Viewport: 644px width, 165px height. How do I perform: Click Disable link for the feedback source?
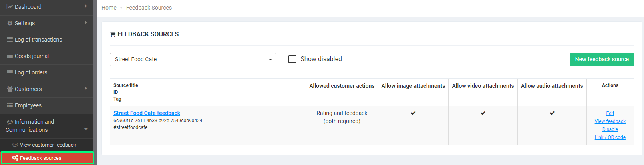(x=610, y=129)
